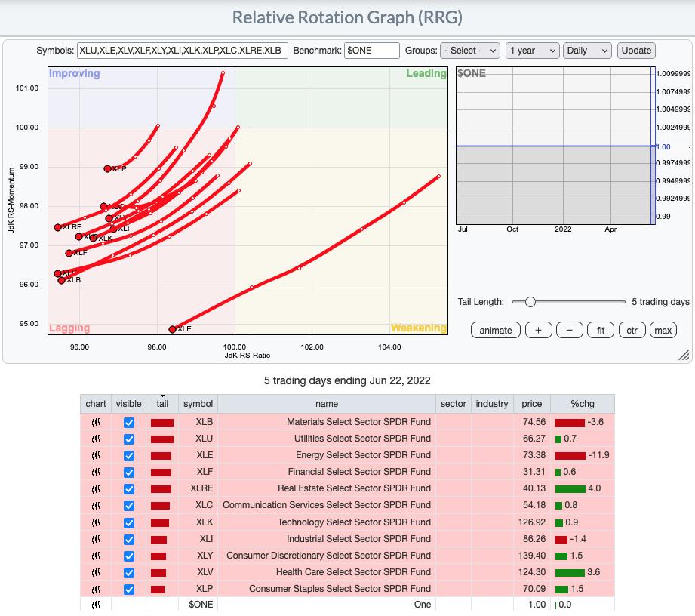The image size is (695, 616).
Task: Sort table by sector column header
Action: coord(453,404)
